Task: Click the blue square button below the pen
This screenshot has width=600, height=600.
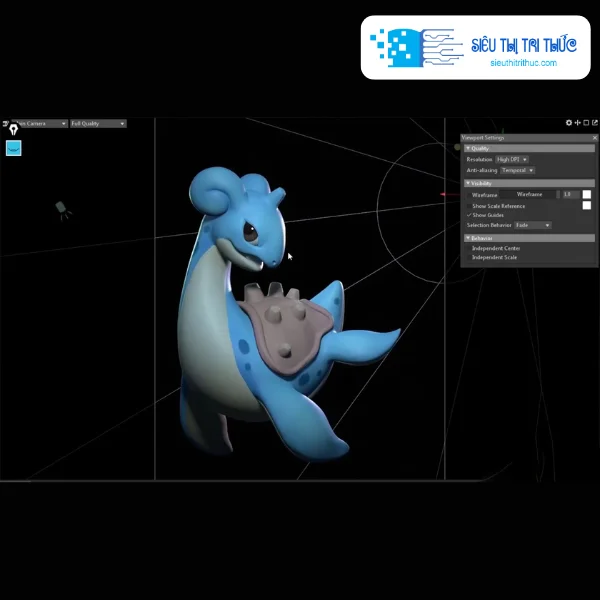Action: (x=14, y=148)
